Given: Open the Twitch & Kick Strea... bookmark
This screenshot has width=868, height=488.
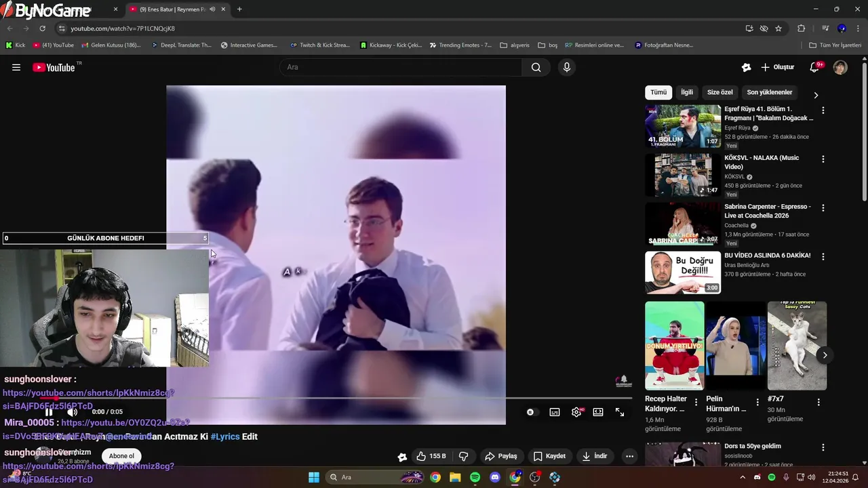Looking at the screenshot, I should pos(319,45).
